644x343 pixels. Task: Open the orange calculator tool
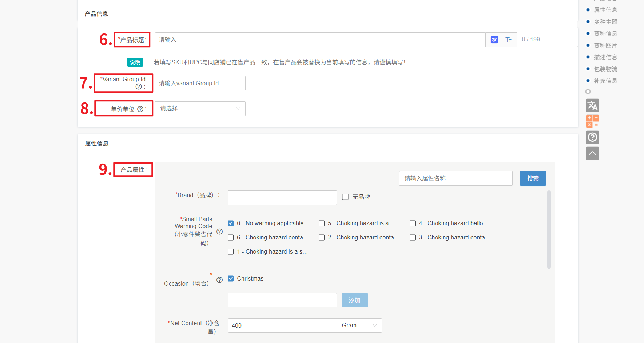[x=592, y=121]
